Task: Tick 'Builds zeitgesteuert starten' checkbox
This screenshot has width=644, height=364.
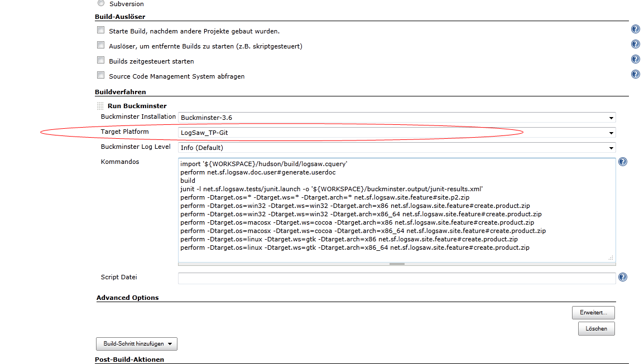Action: tap(100, 60)
